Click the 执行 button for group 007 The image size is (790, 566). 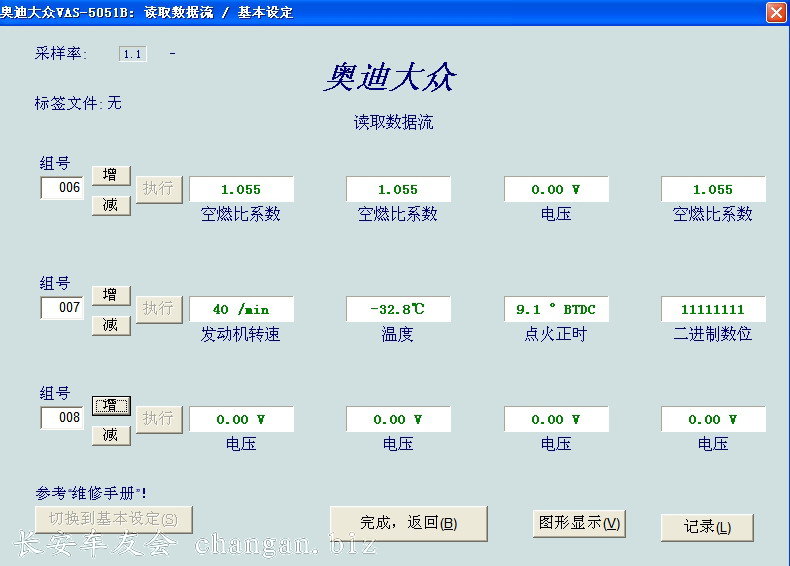(159, 309)
